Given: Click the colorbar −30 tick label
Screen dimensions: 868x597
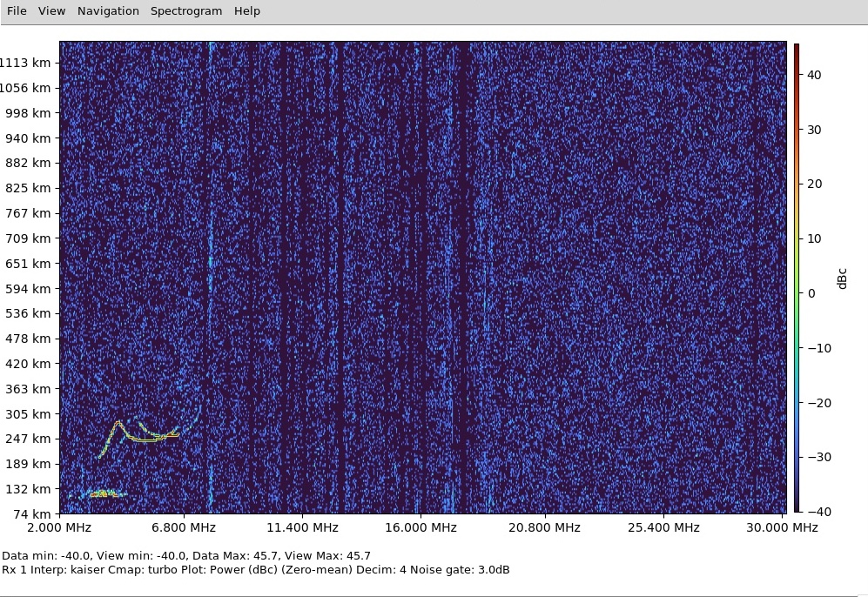Looking at the screenshot, I should (x=819, y=458).
